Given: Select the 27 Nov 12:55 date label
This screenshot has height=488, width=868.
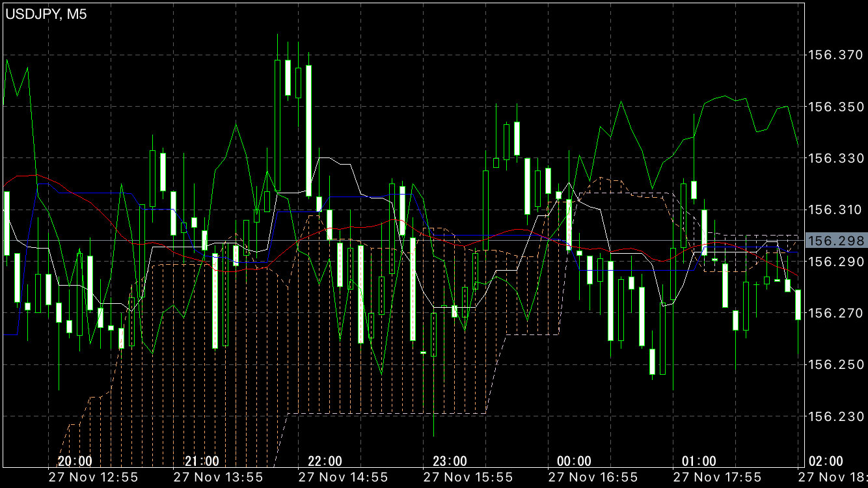Looking at the screenshot, I should tap(92, 477).
